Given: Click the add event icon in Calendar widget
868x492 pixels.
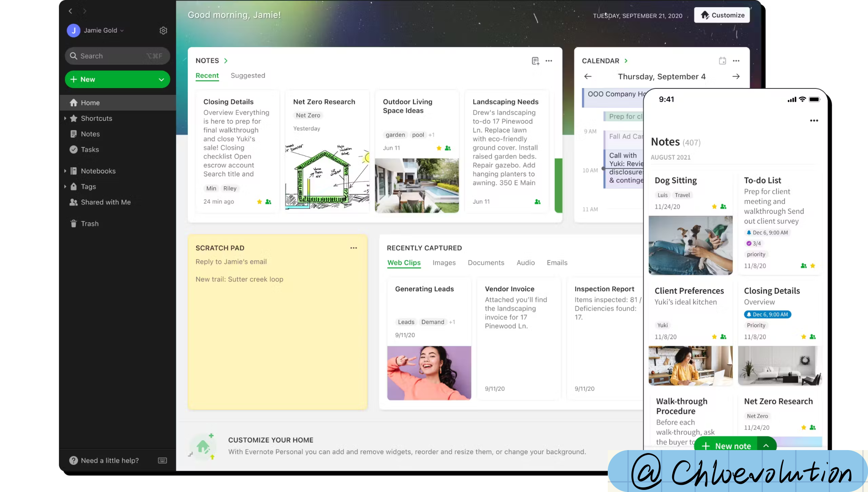Looking at the screenshot, I should [x=723, y=61].
